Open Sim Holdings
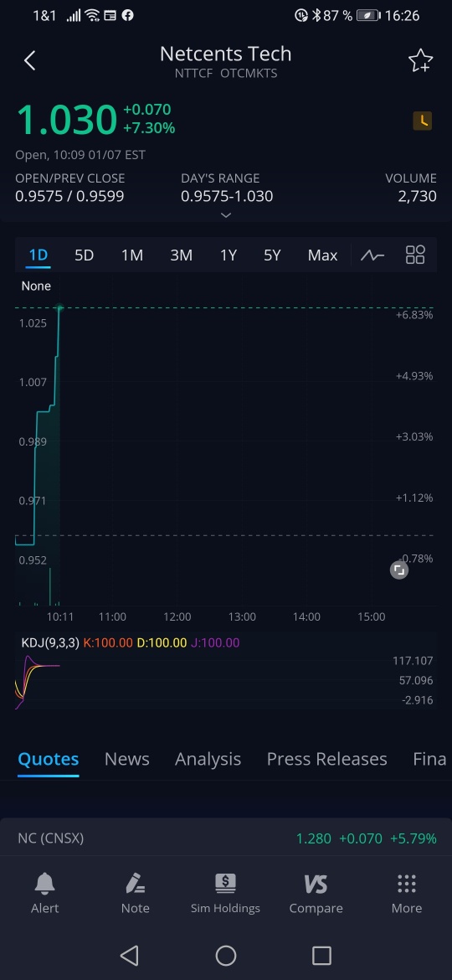Image resolution: width=452 pixels, height=980 pixels. coord(225,894)
